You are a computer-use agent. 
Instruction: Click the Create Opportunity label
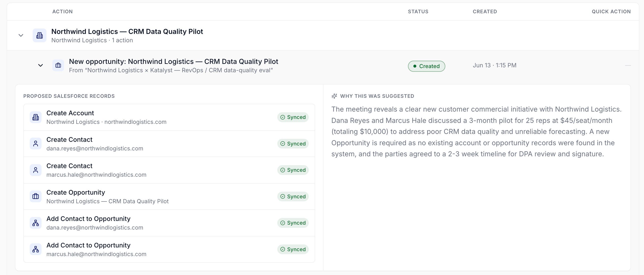click(76, 192)
